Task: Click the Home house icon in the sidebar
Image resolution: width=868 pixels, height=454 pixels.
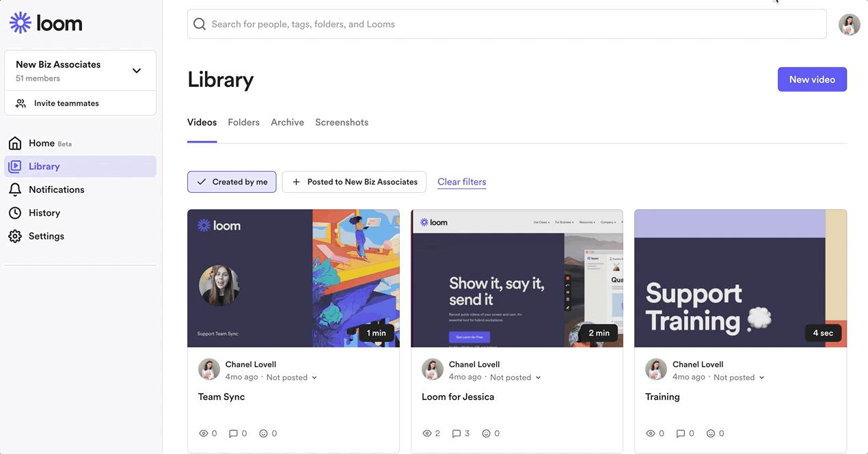Action: tap(15, 143)
